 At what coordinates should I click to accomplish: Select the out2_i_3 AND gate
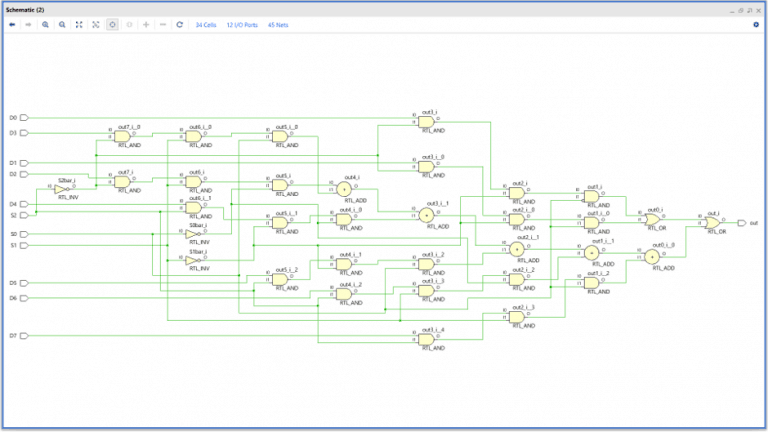click(x=516, y=316)
